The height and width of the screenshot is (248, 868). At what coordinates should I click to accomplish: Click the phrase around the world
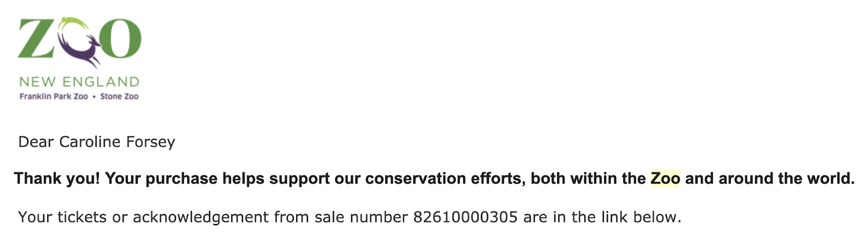tap(786, 178)
